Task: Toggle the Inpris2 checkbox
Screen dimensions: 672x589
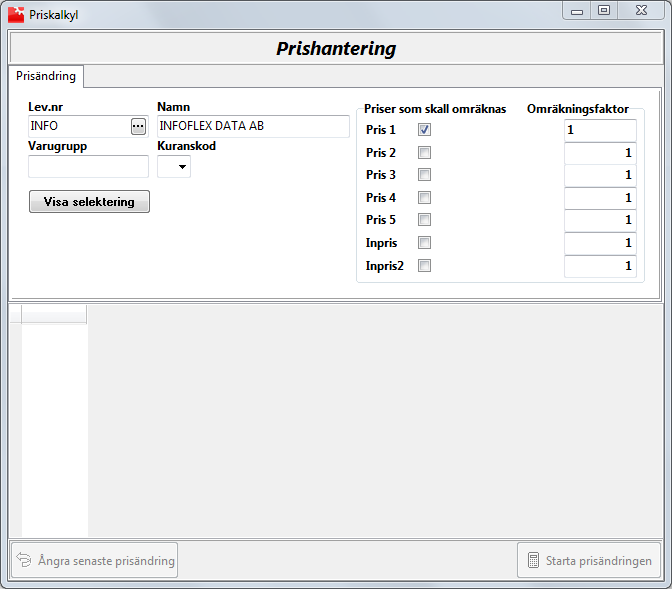Action: click(x=424, y=266)
